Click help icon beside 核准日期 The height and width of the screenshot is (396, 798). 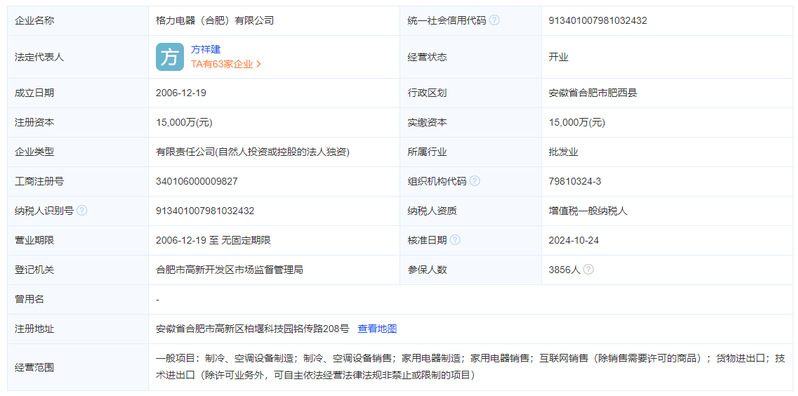tap(455, 240)
